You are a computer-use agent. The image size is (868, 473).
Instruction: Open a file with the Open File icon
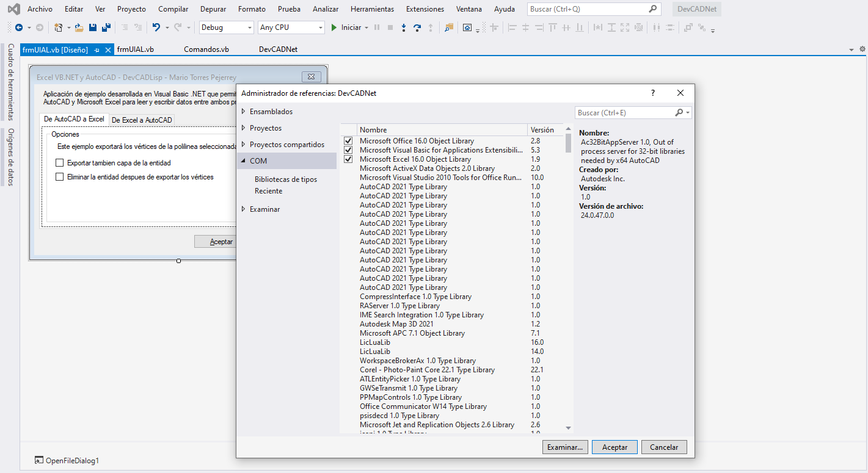[78, 27]
